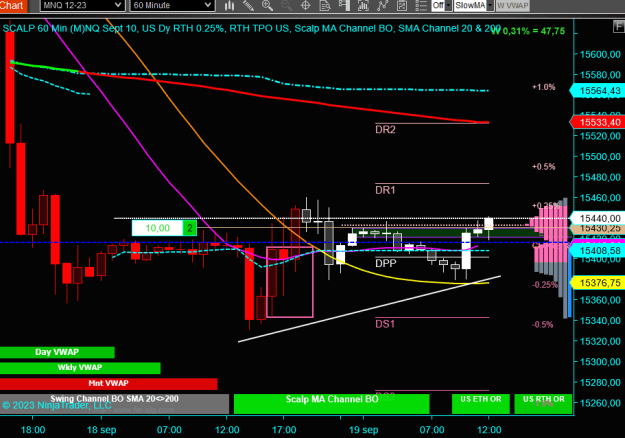Image resolution: width=625 pixels, height=438 pixels.
Task: Click the W VWAP toolbar button
Action: tap(513, 6)
